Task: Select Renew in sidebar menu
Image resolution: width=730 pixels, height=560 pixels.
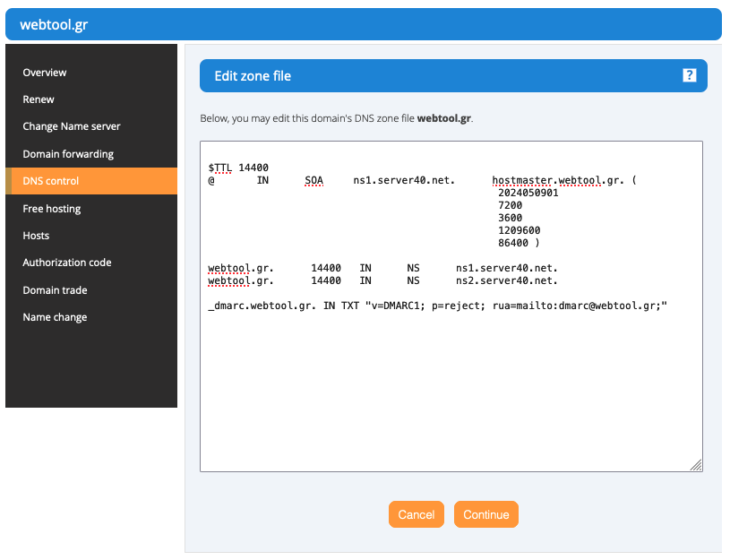Action: pos(39,99)
